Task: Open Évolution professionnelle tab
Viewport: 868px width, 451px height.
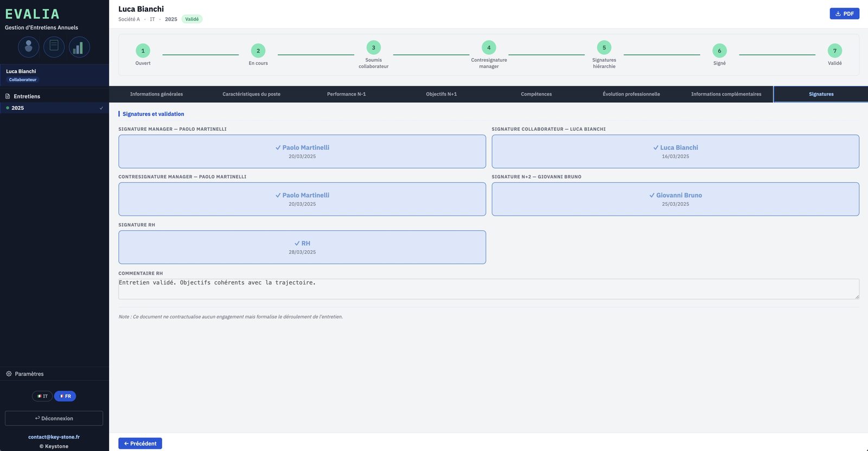Action: tap(631, 94)
